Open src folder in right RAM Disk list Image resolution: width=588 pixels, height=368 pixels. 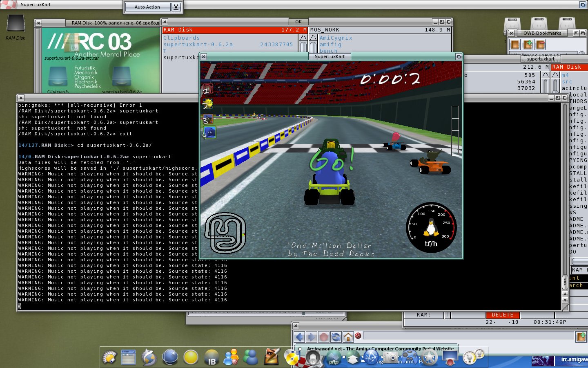[567, 82]
